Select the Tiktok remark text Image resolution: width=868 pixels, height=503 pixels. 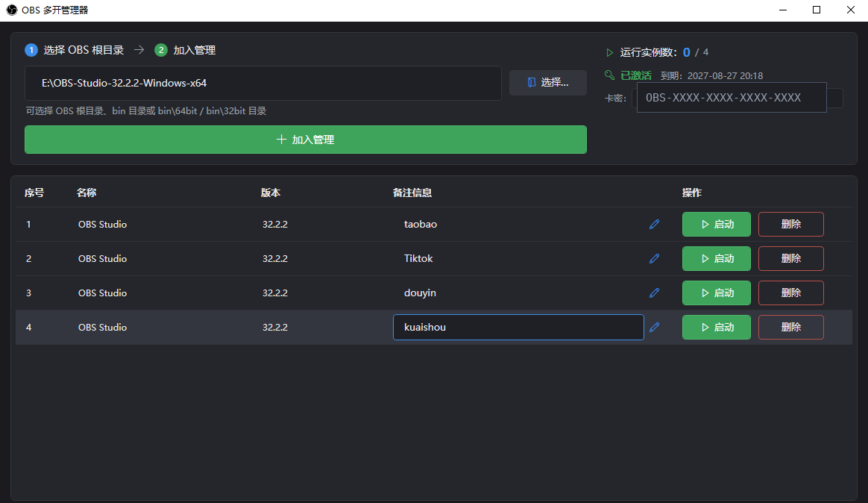tap(418, 259)
